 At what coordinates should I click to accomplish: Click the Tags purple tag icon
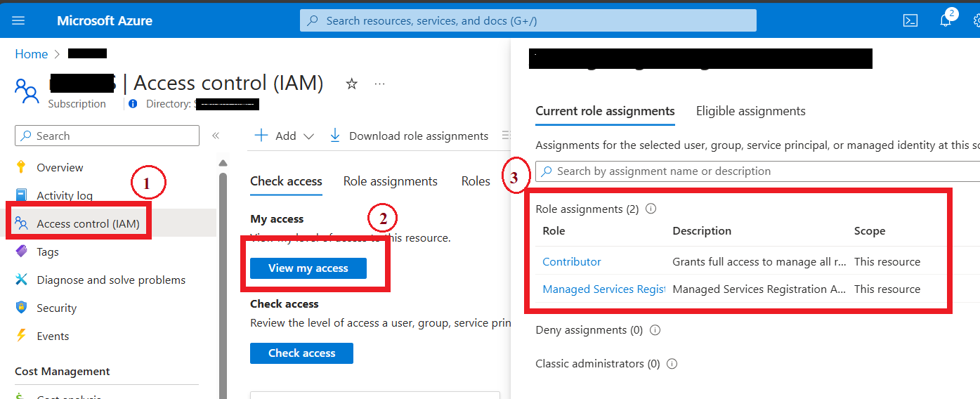click(21, 251)
